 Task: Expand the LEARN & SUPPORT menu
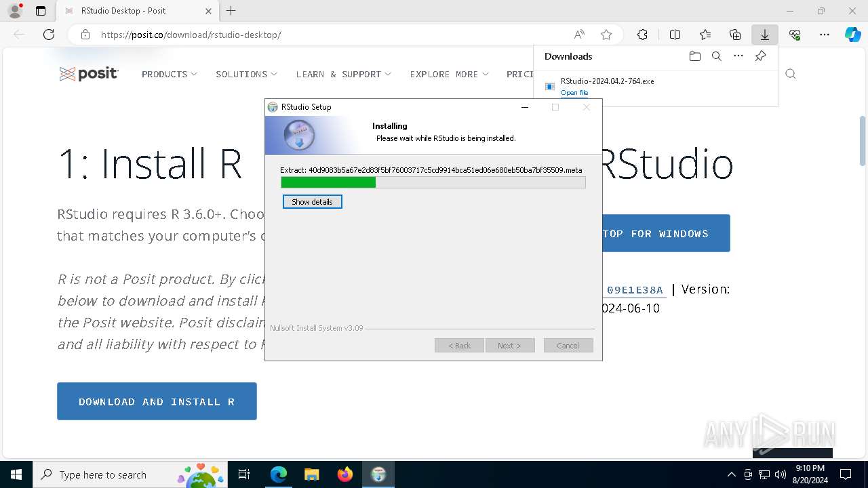pyautogui.click(x=344, y=74)
